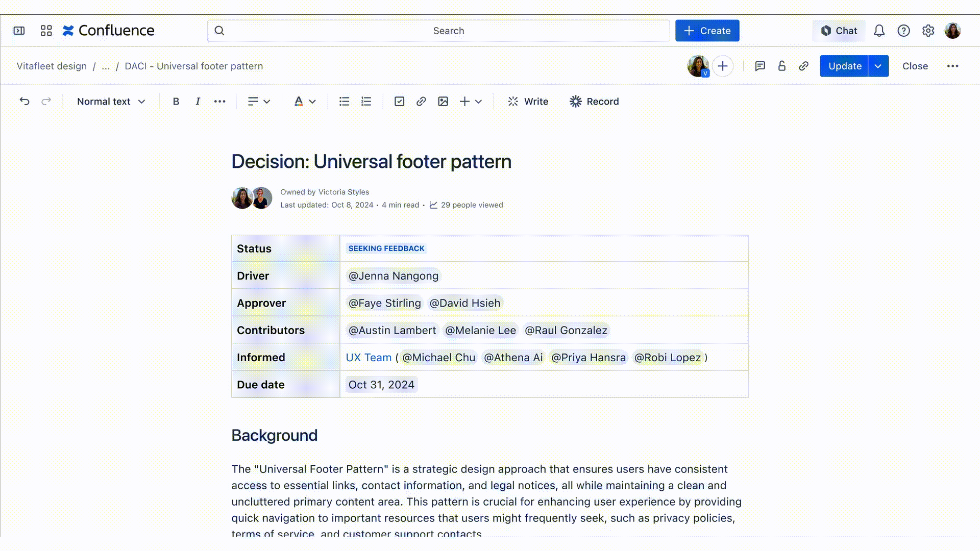This screenshot has height=551, width=980.
Task: Click the owner avatars beside byline
Action: click(252, 198)
